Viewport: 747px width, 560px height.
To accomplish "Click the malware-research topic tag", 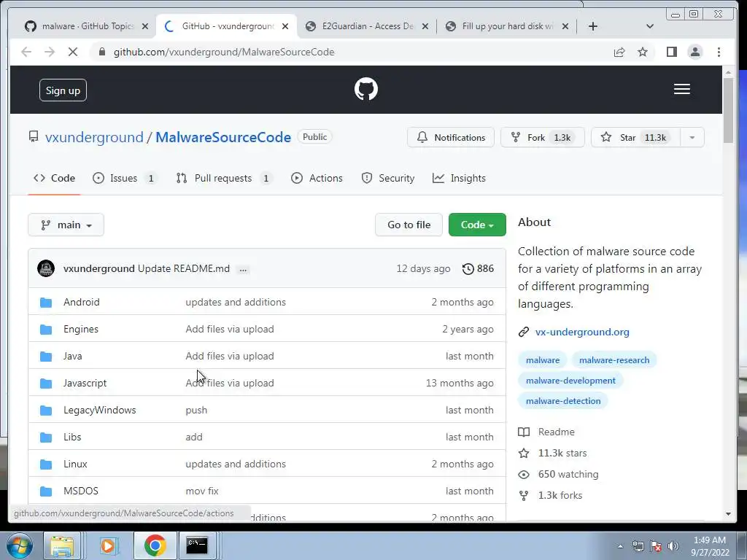I will pos(614,360).
